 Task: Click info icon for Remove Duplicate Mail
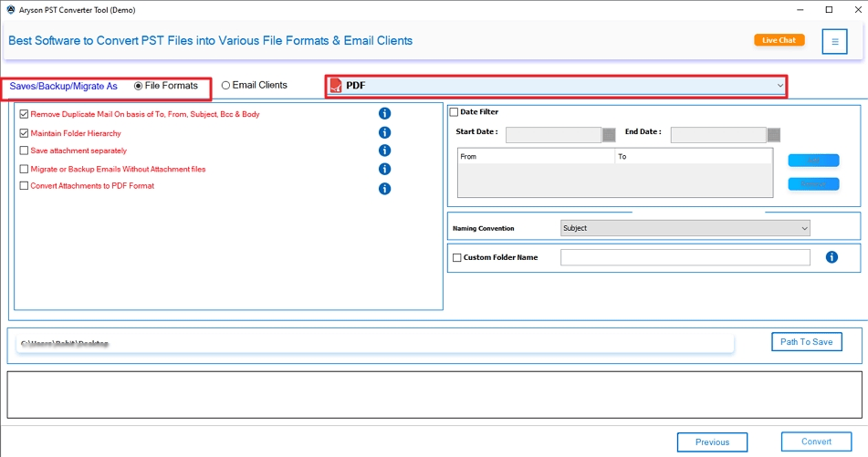[x=385, y=113]
